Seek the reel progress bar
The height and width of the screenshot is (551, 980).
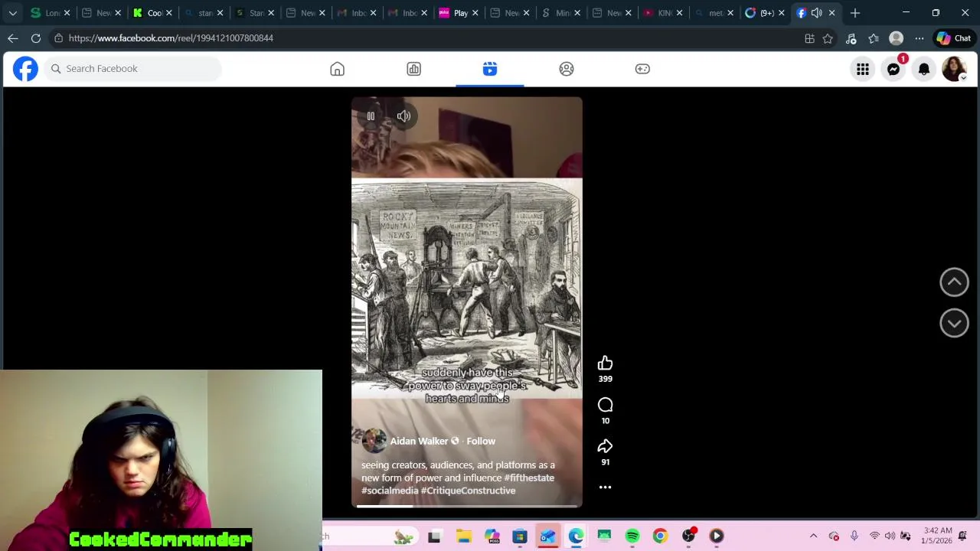tap(467, 506)
